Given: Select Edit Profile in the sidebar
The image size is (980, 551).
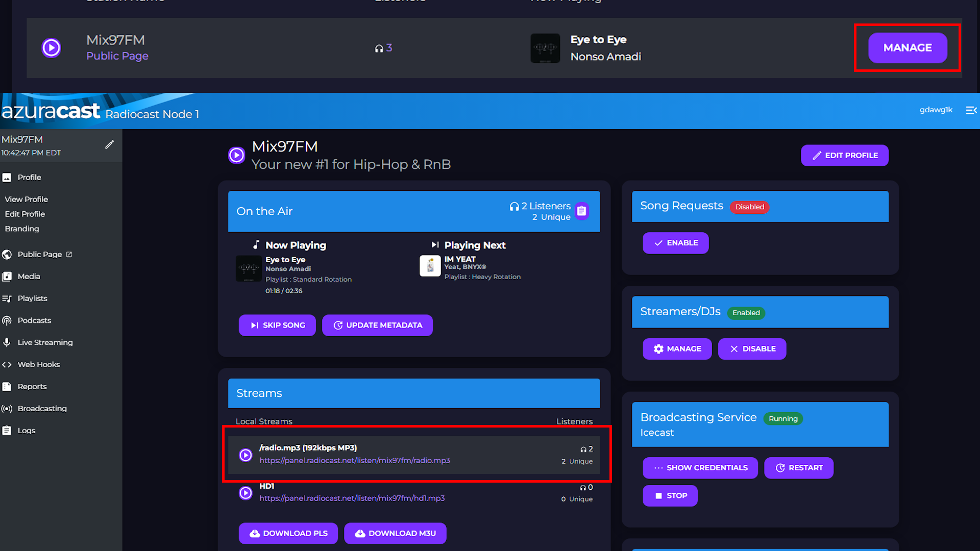Looking at the screenshot, I should coord(25,214).
